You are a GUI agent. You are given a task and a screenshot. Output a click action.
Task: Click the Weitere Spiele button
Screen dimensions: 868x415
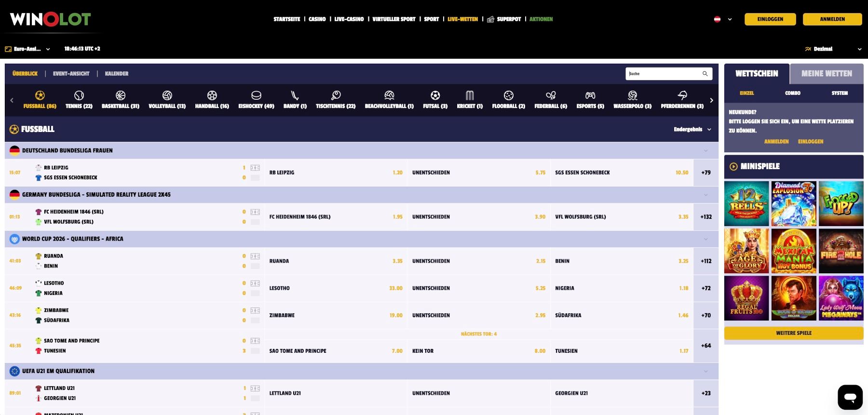point(794,333)
